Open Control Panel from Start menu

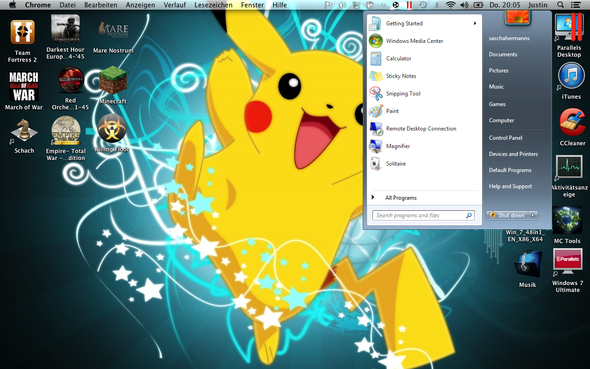click(505, 138)
